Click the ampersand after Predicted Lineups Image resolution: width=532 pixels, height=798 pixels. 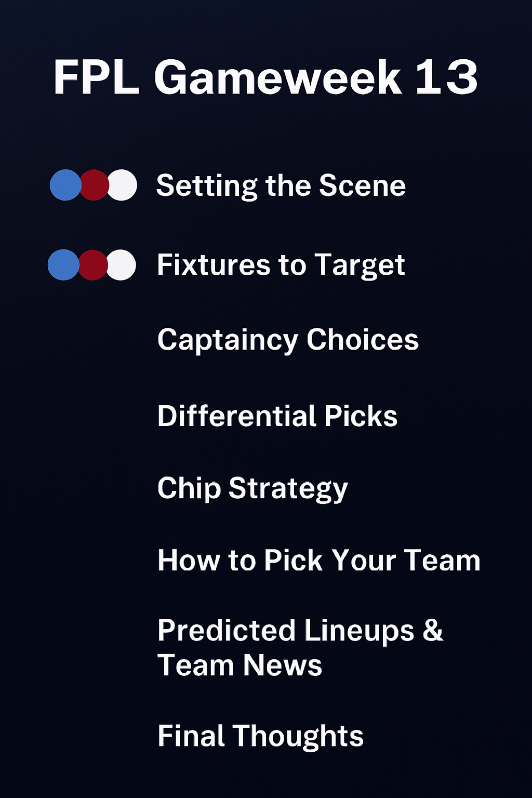tap(433, 631)
